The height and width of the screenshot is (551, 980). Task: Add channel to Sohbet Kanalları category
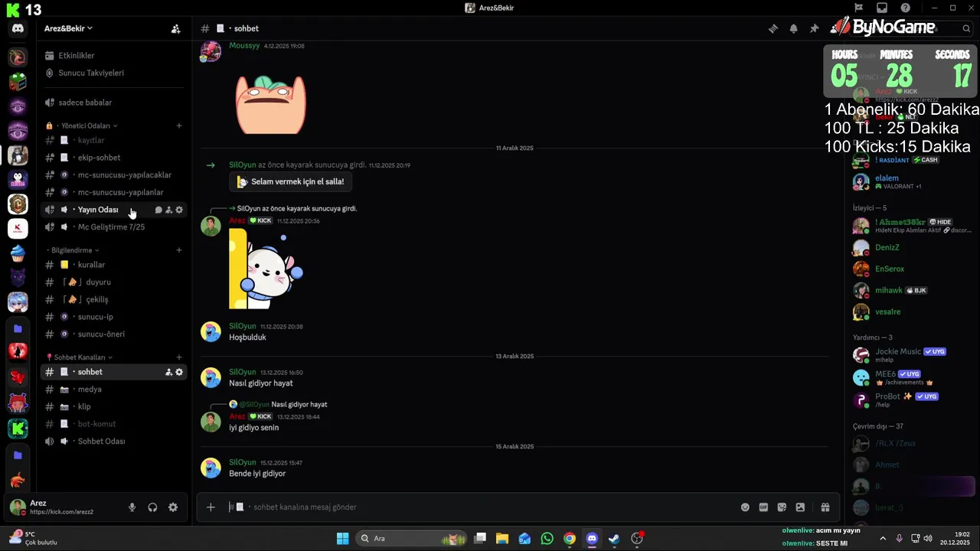click(x=179, y=357)
